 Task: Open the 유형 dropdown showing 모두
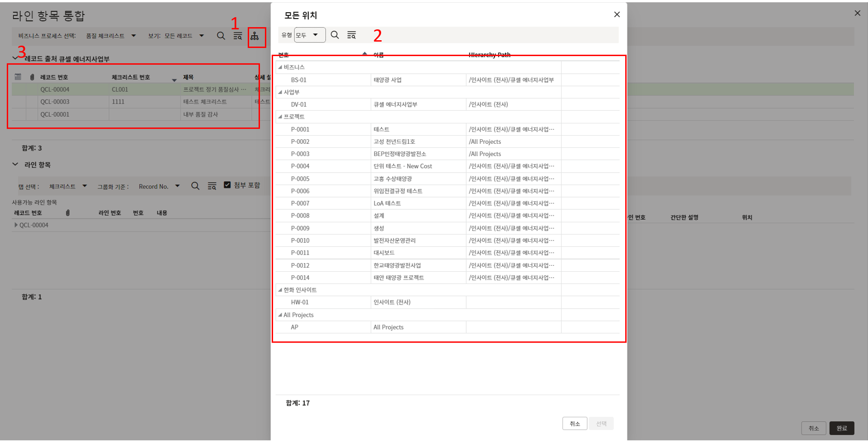point(310,35)
